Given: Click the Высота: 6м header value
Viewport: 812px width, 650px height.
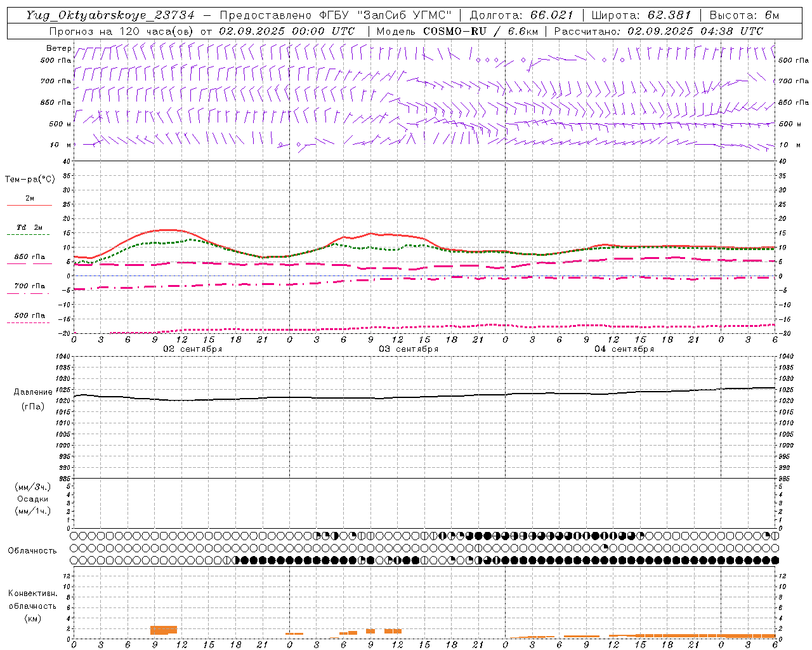Looking at the screenshot, I should click(744, 15).
